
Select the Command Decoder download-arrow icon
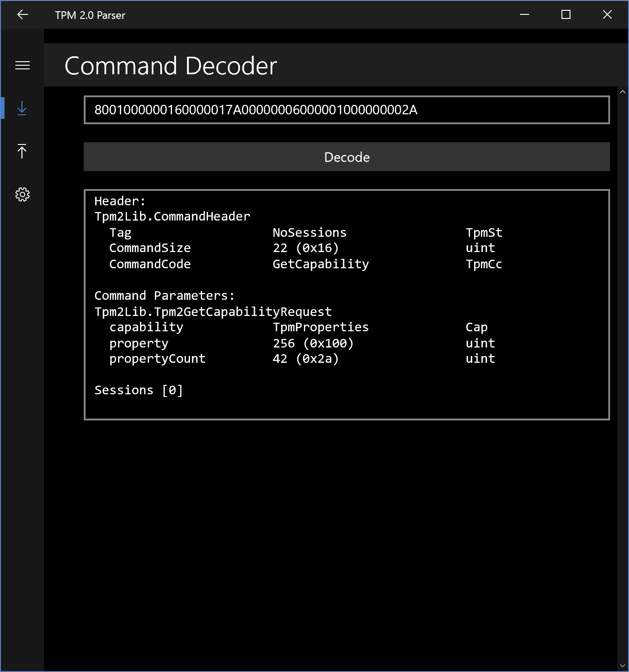(22, 108)
